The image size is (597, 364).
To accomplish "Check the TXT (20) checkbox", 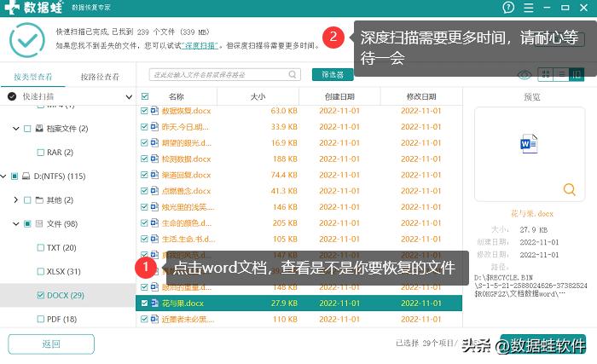I will [40, 247].
